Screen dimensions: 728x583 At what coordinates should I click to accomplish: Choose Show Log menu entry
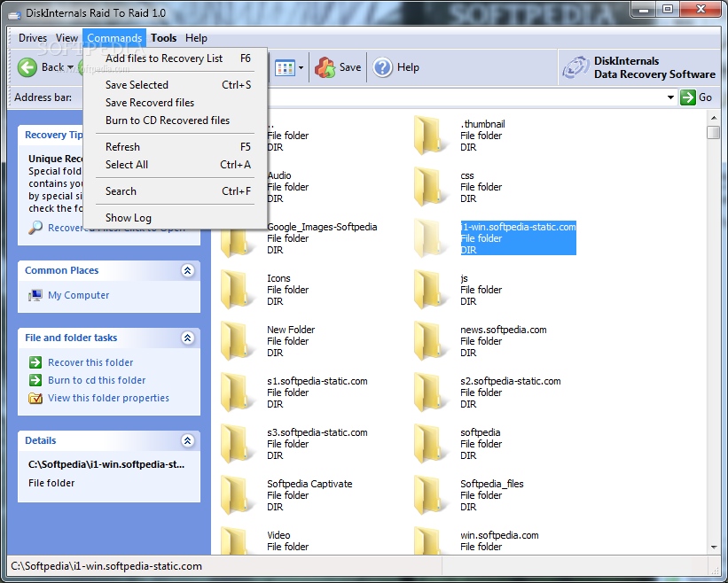(x=175, y=218)
